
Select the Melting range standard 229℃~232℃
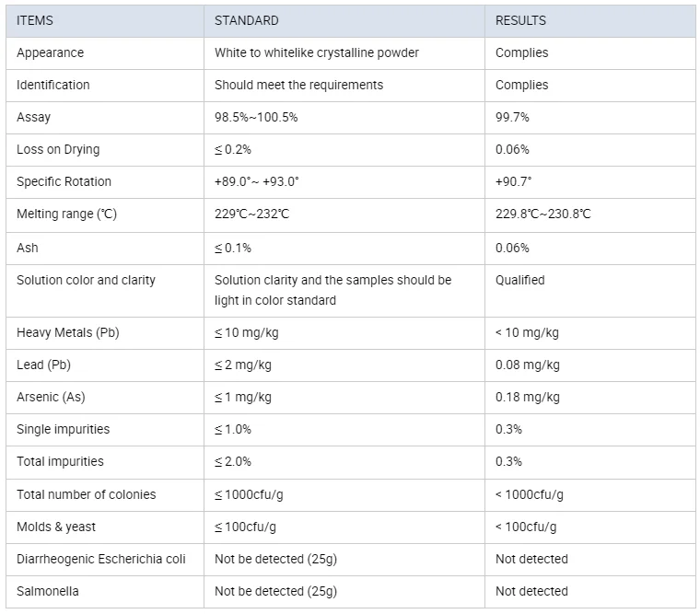tap(252, 214)
